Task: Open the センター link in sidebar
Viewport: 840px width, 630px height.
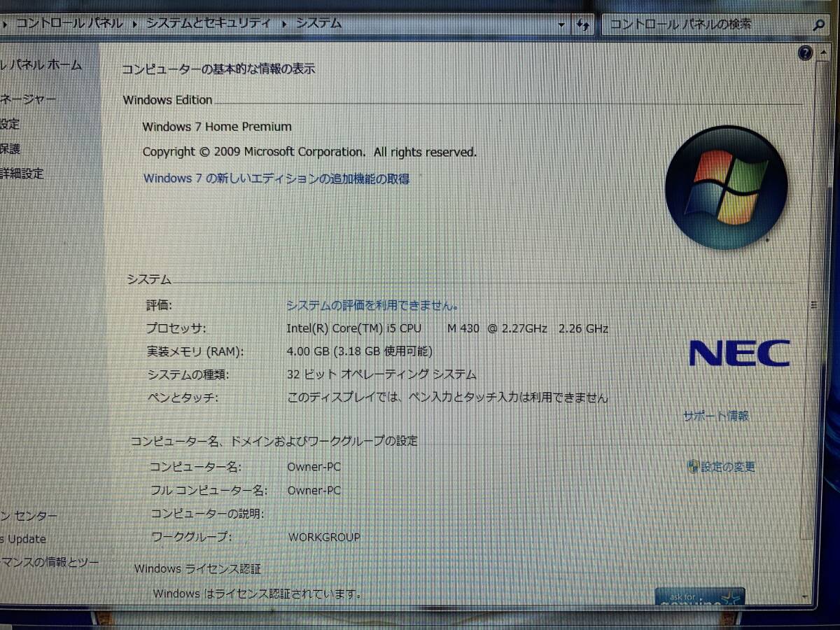Action: click(x=29, y=516)
